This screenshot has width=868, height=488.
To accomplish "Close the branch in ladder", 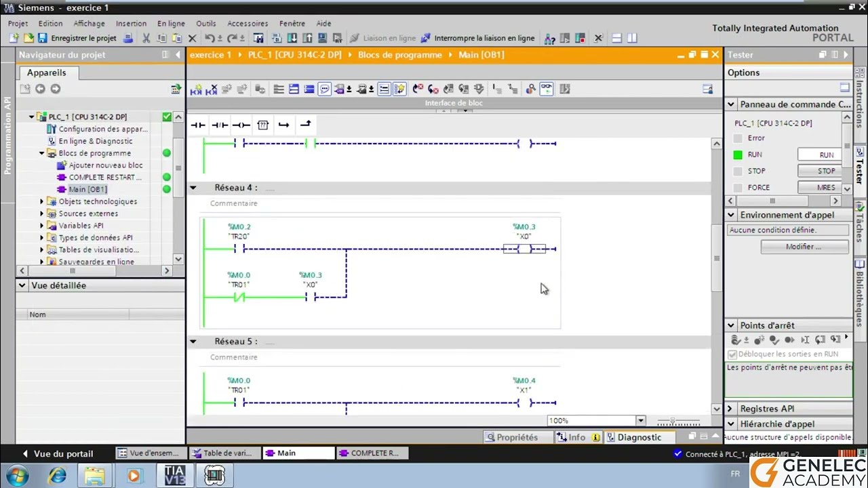I will tap(306, 125).
